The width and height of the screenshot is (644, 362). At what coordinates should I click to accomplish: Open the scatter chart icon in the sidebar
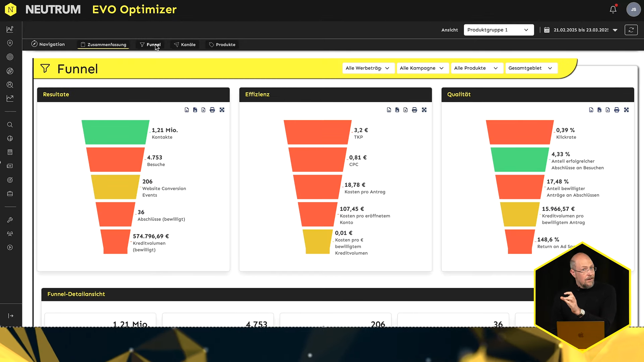point(10,29)
